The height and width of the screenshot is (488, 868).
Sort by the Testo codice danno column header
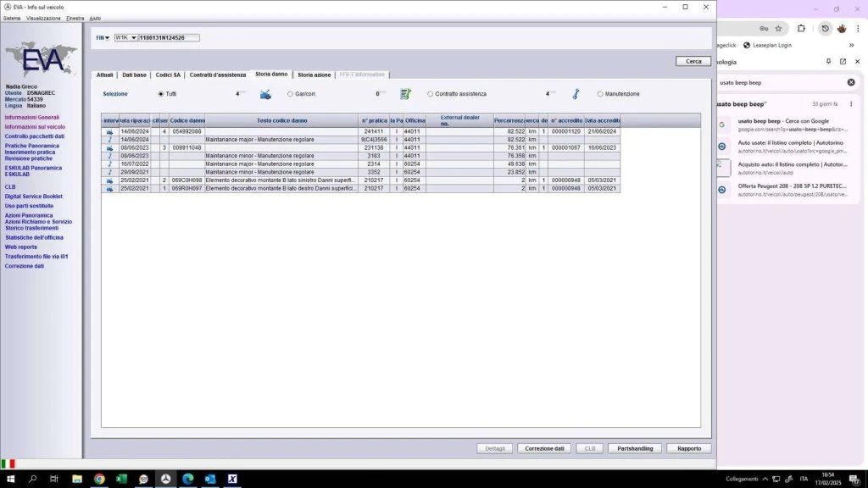pos(281,120)
